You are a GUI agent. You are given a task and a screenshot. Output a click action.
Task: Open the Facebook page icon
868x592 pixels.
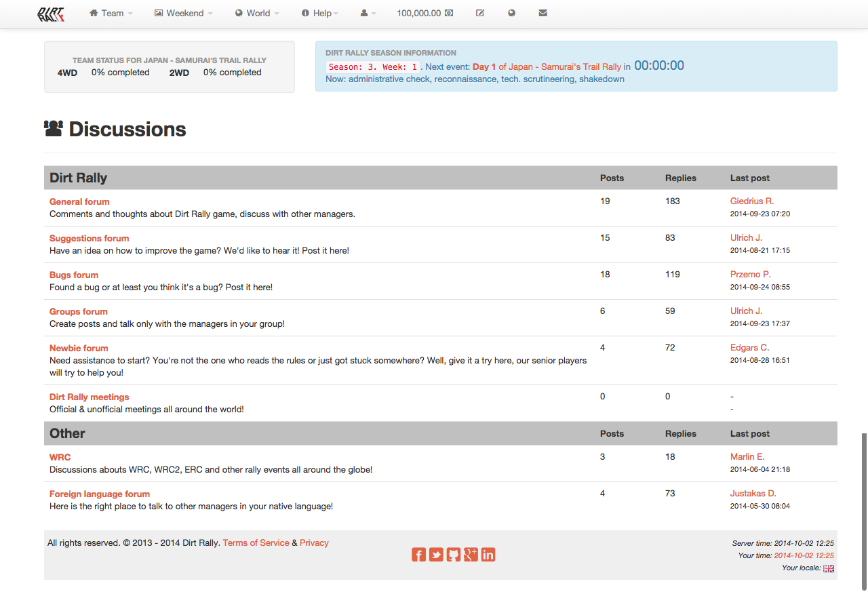[x=418, y=555]
